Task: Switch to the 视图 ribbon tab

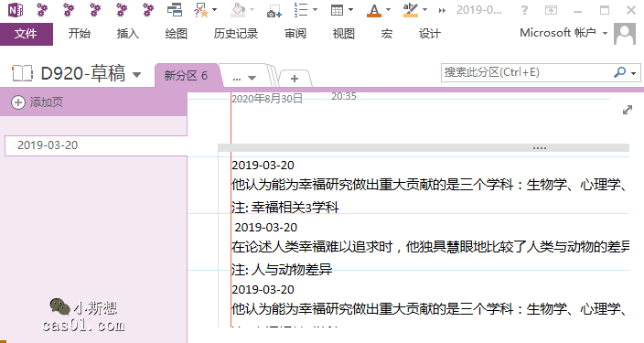Action: tap(344, 34)
